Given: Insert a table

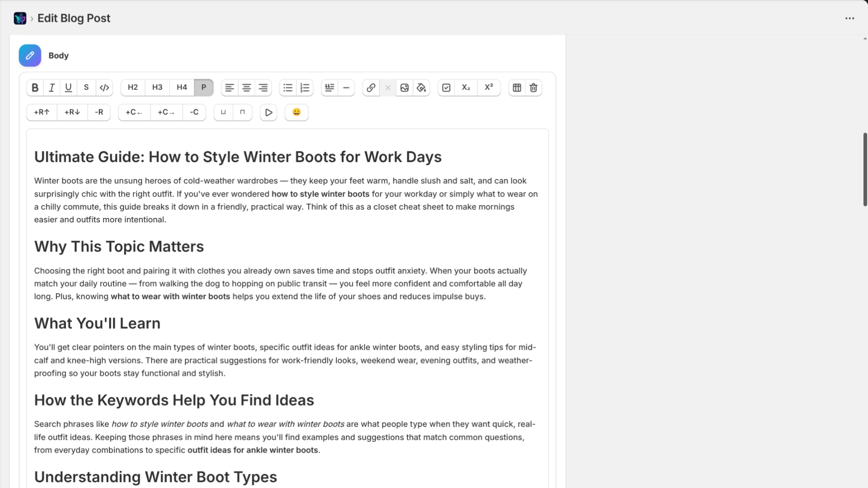Looking at the screenshot, I should [x=517, y=87].
